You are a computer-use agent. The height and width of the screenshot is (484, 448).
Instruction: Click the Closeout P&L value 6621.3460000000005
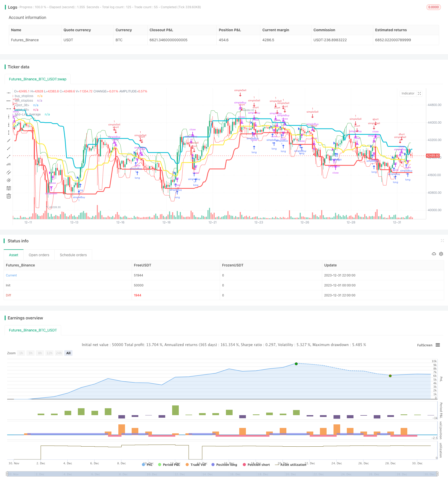tap(169, 40)
